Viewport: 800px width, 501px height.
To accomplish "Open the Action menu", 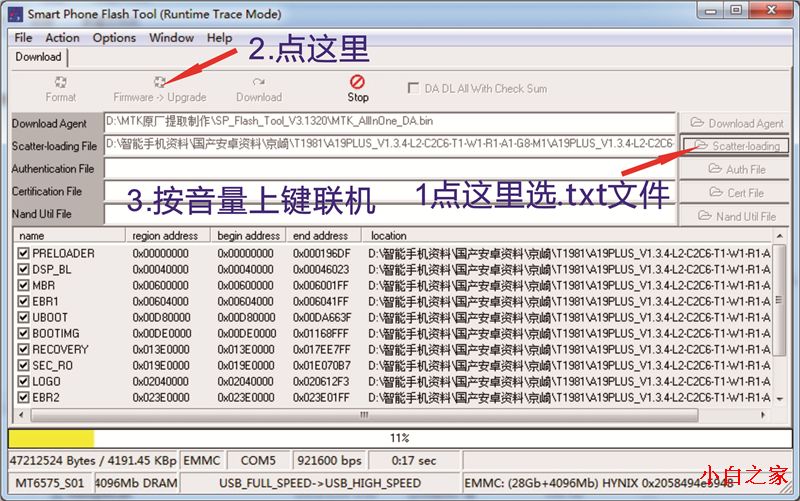I will click(x=62, y=38).
